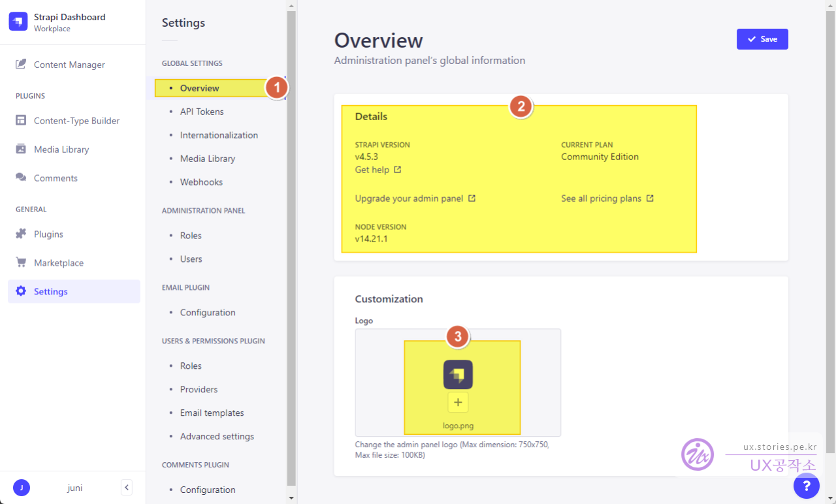Click the Save button
The width and height of the screenshot is (836, 504).
click(762, 39)
